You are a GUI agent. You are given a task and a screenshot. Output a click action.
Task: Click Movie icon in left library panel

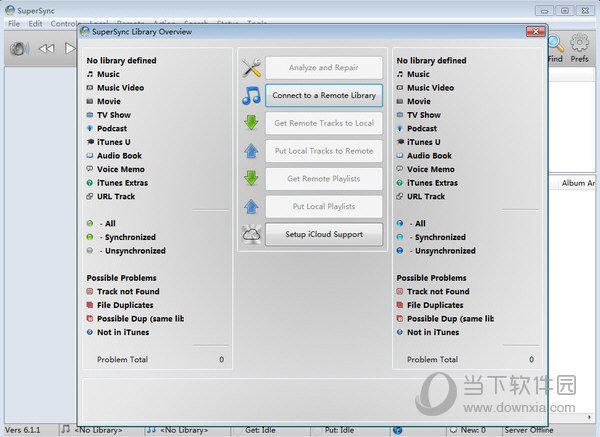tap(90, 101)
